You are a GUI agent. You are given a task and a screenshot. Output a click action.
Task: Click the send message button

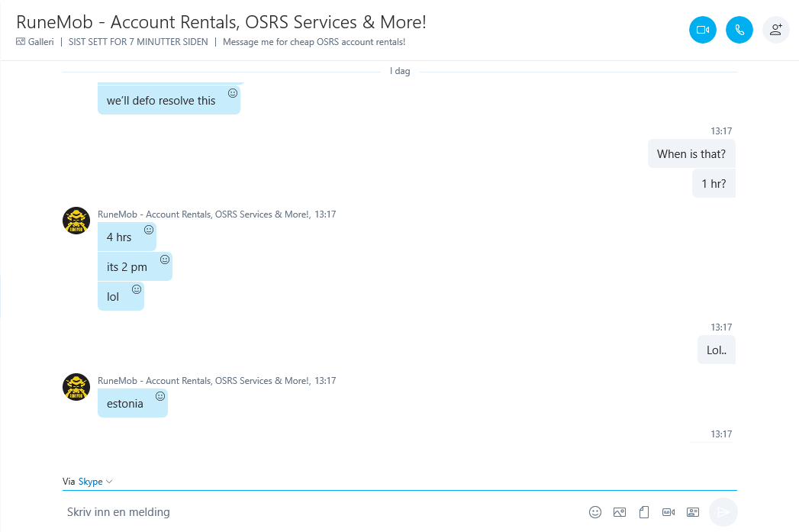[x=723, y=512]
